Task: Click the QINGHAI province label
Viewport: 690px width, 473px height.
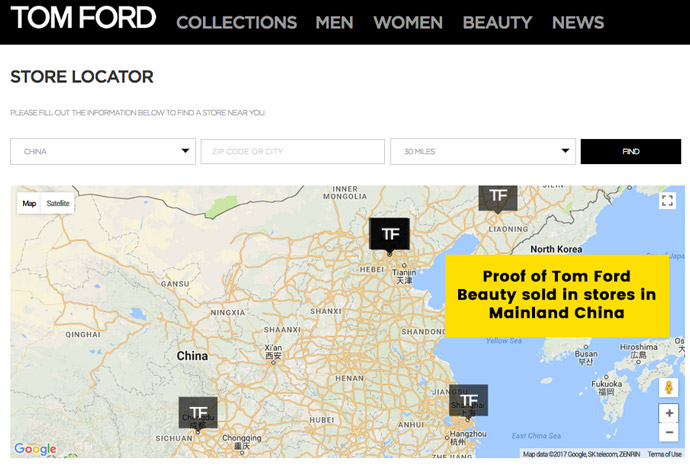Action: coord(83,334)
